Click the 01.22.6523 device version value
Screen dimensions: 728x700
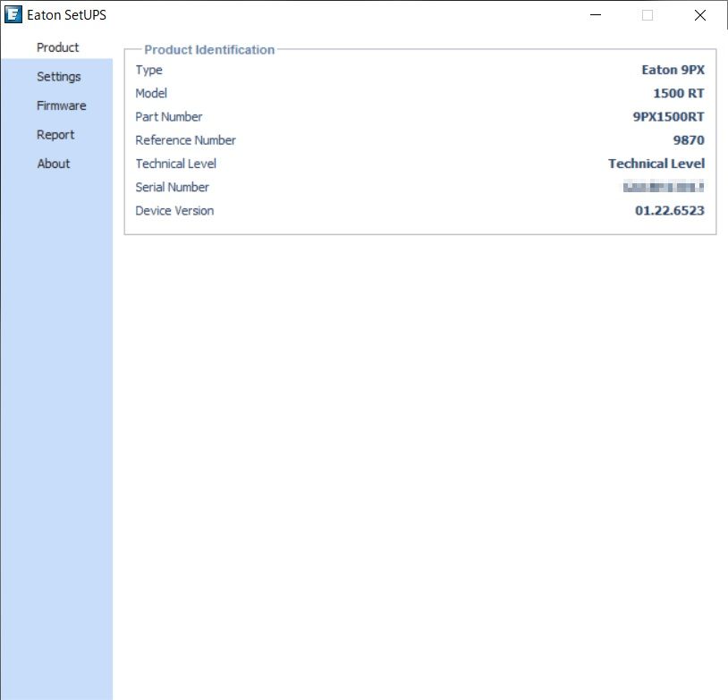tap(670, 211)
